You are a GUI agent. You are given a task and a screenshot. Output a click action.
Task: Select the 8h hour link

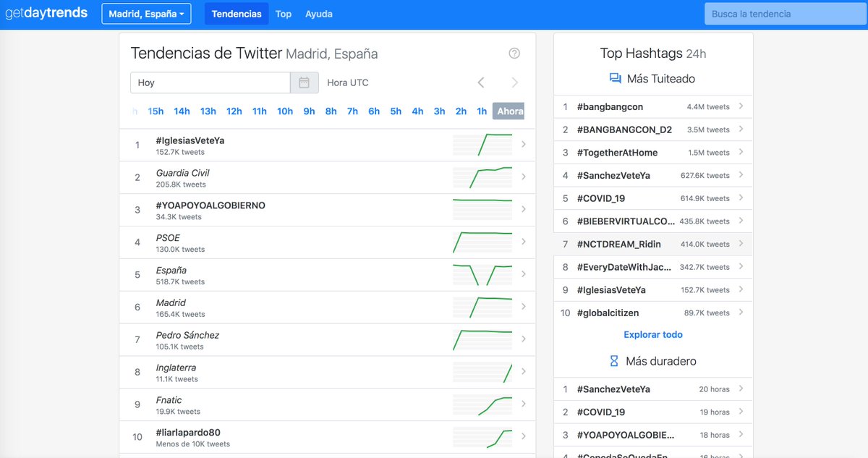point(331,111)
